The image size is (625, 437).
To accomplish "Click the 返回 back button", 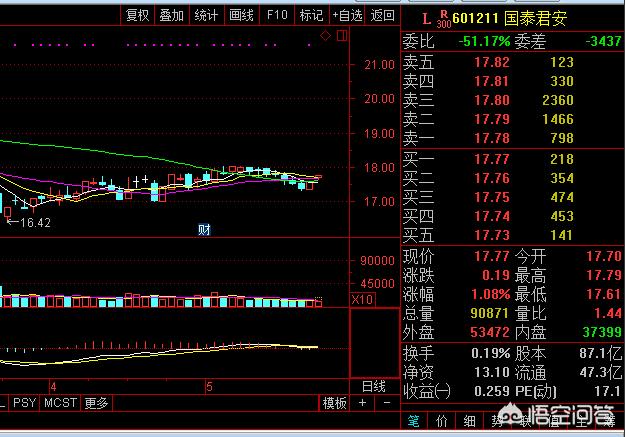I will (382, 15).
